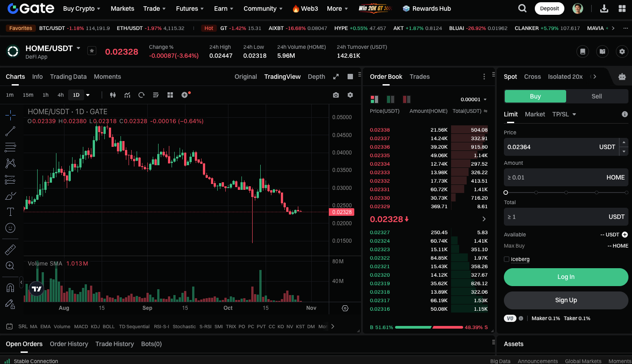Click the Price input field

pyautogui.click(x=561, y=147)
